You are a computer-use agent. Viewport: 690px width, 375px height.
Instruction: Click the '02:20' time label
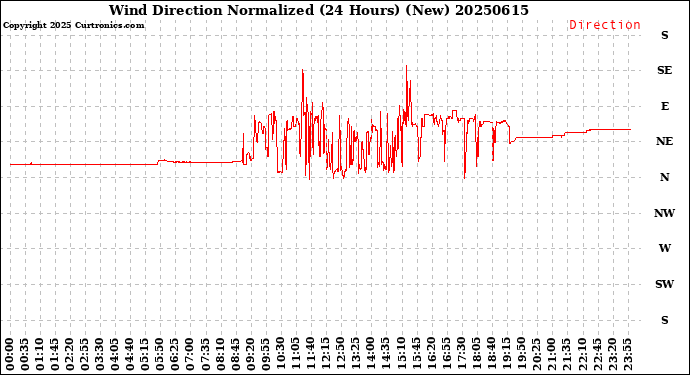70,354
